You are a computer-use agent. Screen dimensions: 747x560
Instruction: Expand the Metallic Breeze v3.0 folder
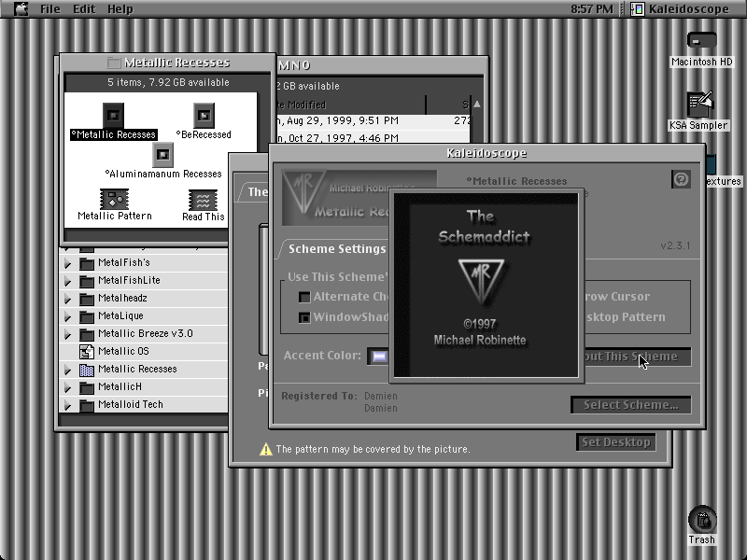coord(67,334)
